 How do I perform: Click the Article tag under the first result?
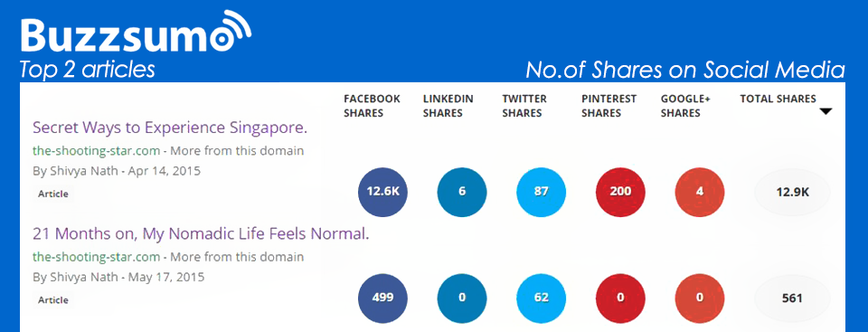[x=53, y=194]
